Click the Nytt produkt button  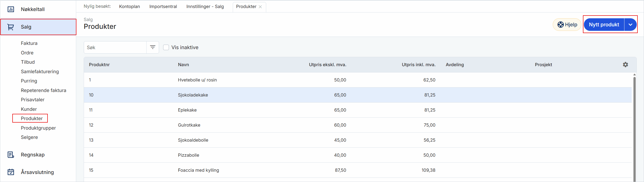(604, 25)
